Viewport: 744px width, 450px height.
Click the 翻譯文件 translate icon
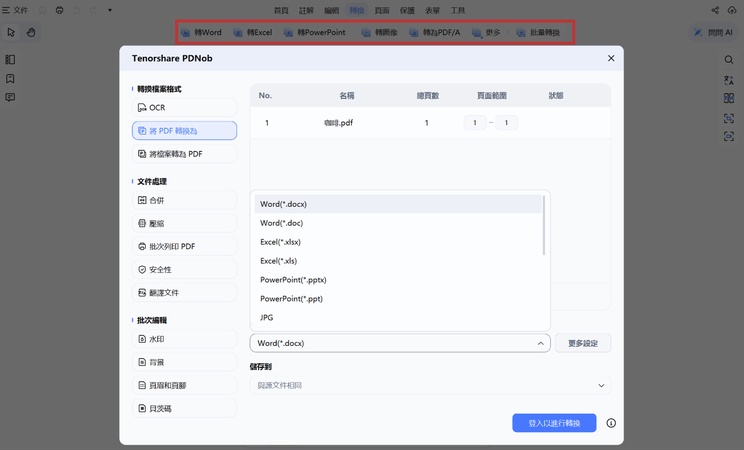pyautogui.click(x=142, y=292)
